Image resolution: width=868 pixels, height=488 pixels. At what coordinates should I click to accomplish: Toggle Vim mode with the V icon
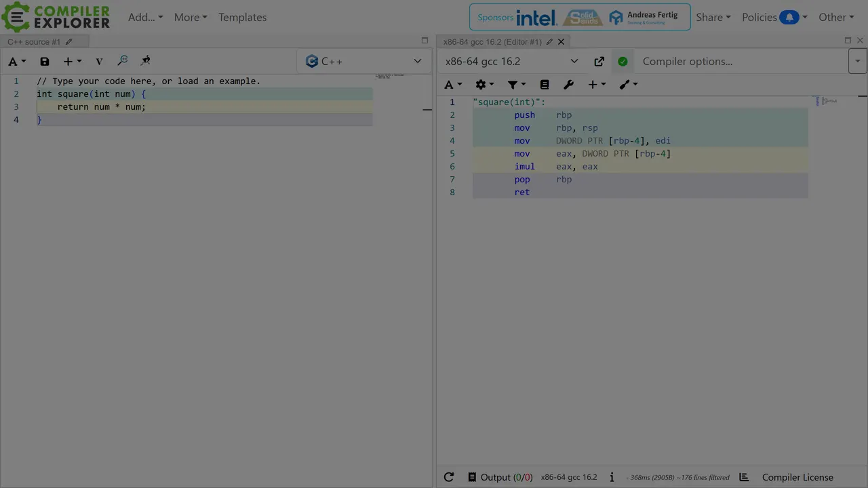coord(99,61)
